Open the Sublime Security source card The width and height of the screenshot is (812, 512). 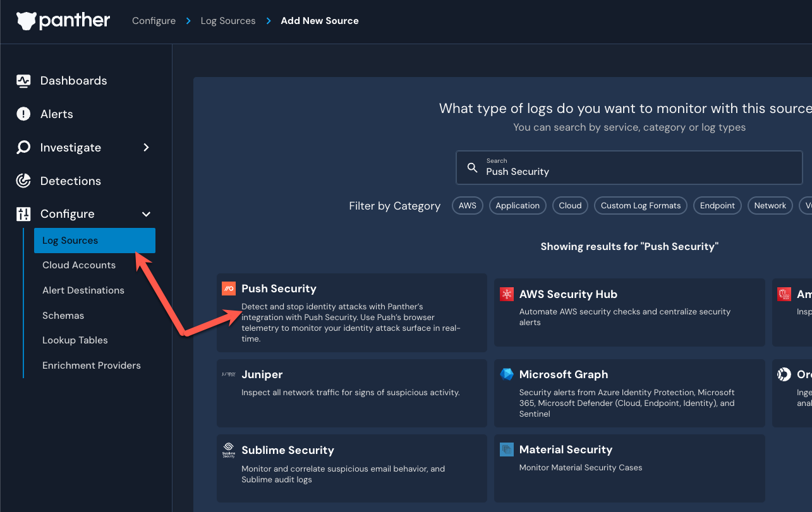352,468
